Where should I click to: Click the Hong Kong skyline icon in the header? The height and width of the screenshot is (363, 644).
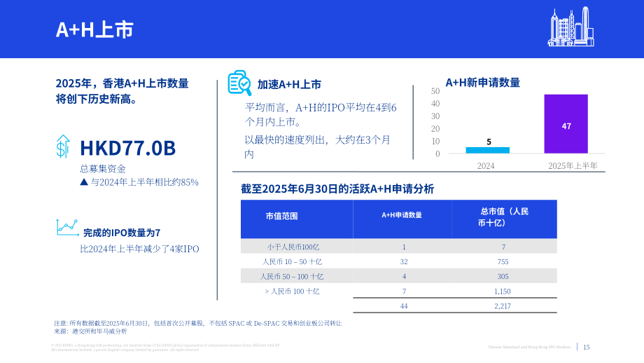point(571,27)
